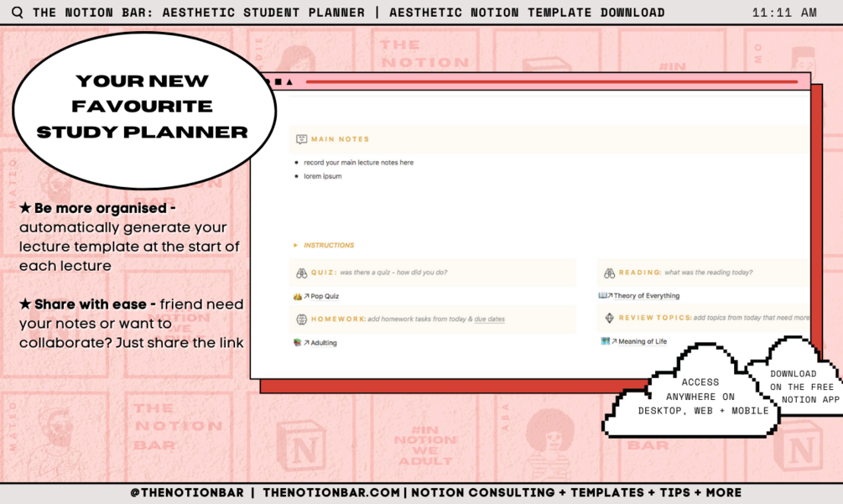Image resolution: width=843 pixels, height=504 pixels.
Task: Click the triangle shape in window titlebar
Action: click(289, 82)
